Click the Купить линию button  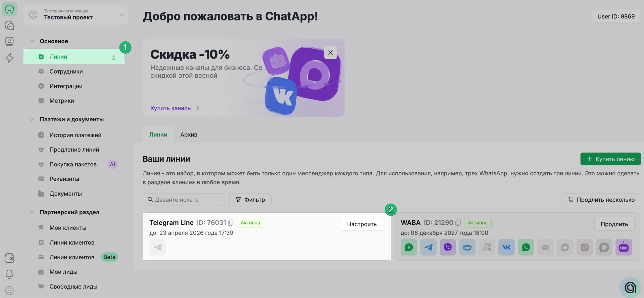click(x=610, y=159)
